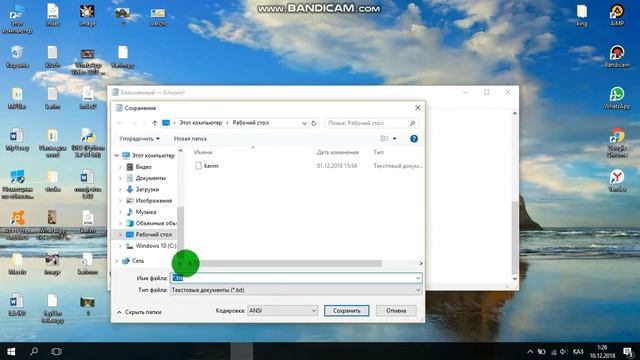Viewport: 640px width, 360px height.
Task: Select Сеть in the navigation tree
Action: [x=138, y=261]
